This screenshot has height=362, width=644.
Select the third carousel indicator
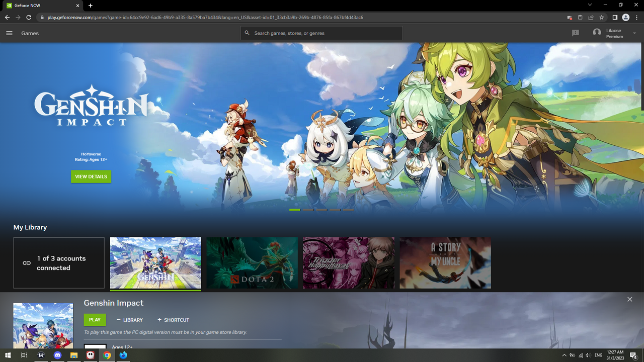point(321,210)
